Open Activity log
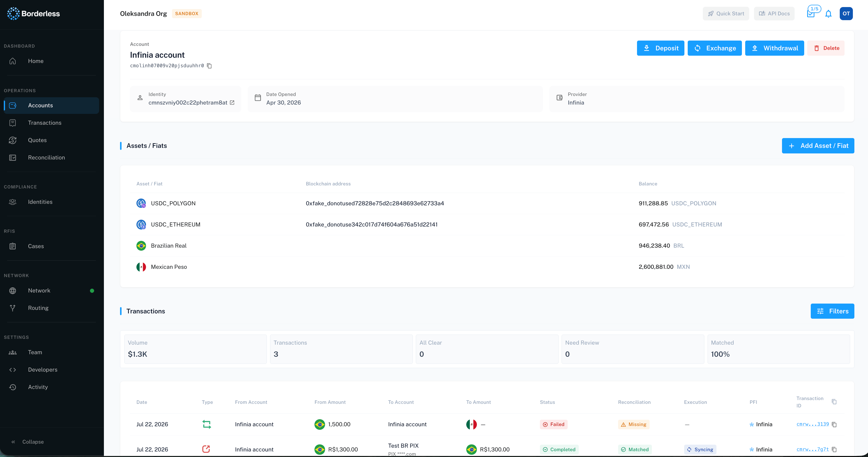This screenshot has width=868, height=457. tap(51, 387)
